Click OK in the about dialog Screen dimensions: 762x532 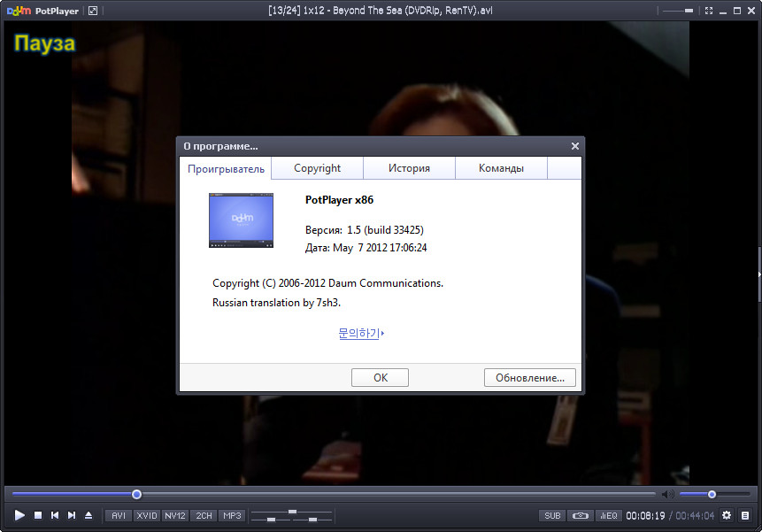pyautogui.click(x=380, y=377)
